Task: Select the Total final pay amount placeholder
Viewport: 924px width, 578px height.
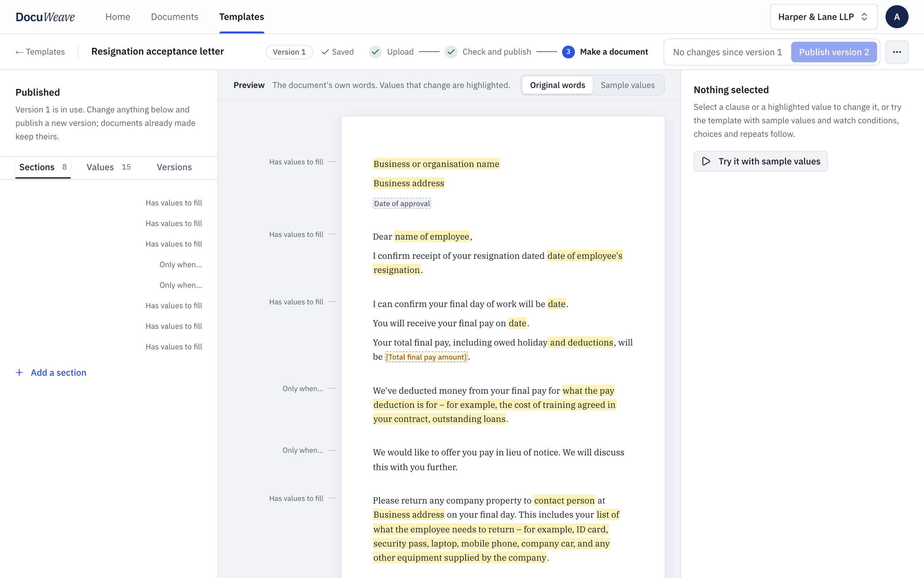Action: tap(426, 357)
